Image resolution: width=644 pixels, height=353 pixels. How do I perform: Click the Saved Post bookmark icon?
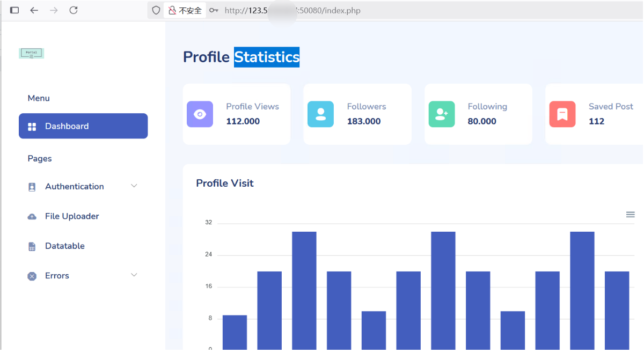(x=562, y=114)
